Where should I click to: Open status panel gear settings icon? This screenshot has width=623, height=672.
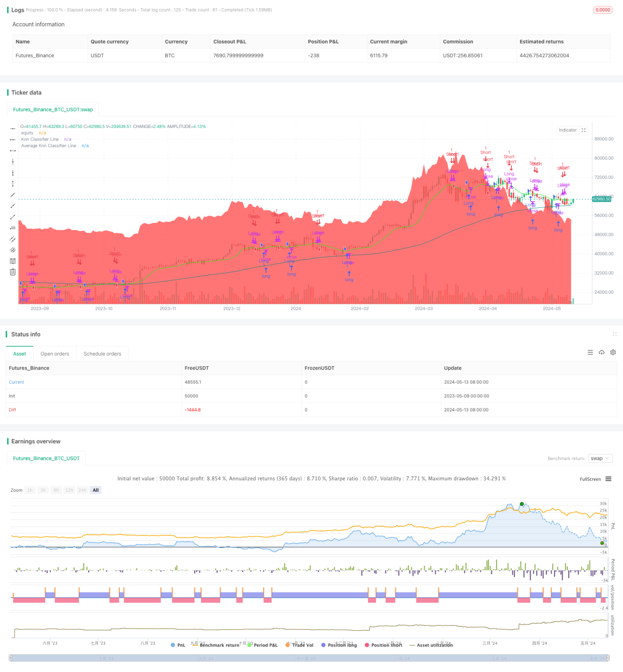613,352
